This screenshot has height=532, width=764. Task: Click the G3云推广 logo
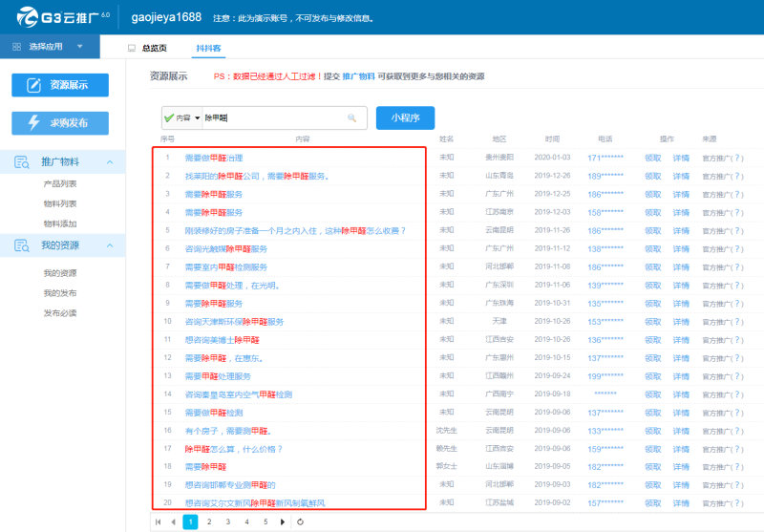pyautogui.click(x=63, y=17)
